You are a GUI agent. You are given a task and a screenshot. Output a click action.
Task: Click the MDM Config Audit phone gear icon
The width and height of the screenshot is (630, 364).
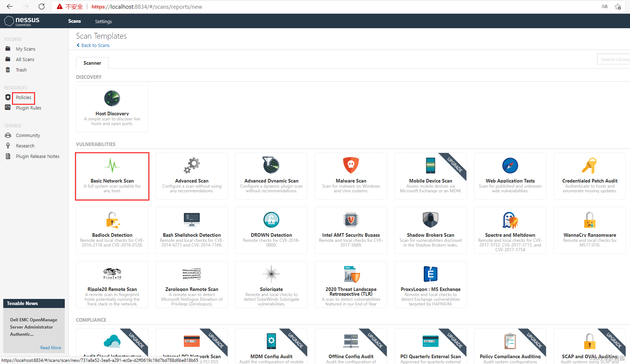(271, 341)
